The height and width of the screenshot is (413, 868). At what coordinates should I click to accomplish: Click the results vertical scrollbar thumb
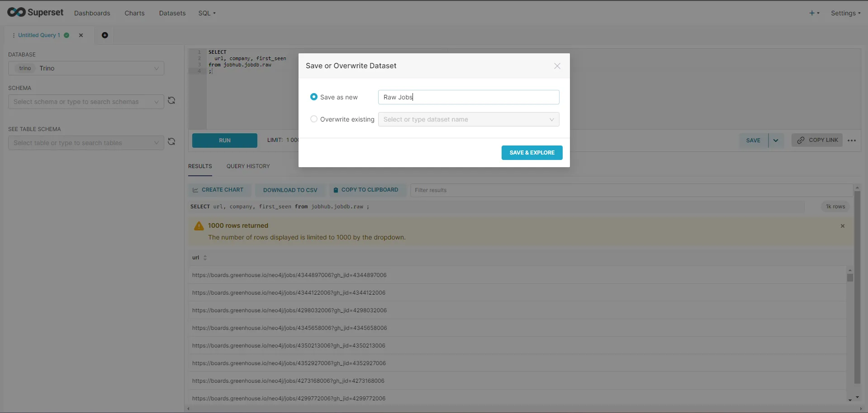click(850, 277)
